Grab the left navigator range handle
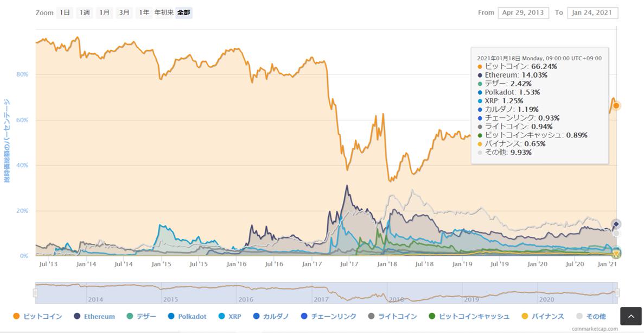The height and width of the screenshot is (333, 644). [35, 293]
